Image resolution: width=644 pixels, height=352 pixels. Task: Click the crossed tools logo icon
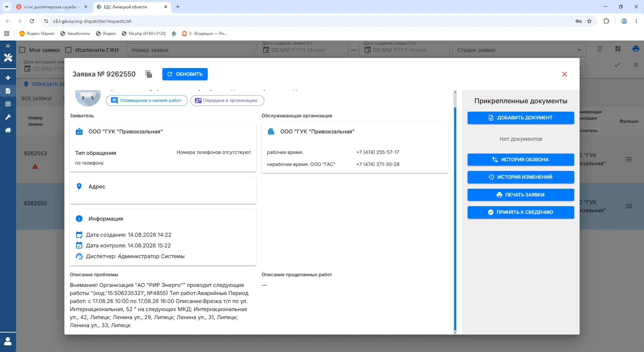click(8, 58)
